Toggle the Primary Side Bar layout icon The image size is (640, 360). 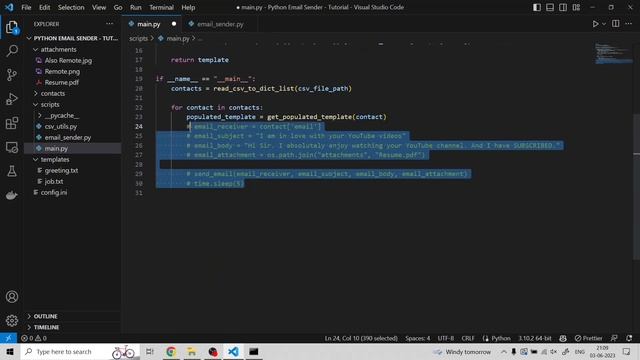click(x=537, y=7)
